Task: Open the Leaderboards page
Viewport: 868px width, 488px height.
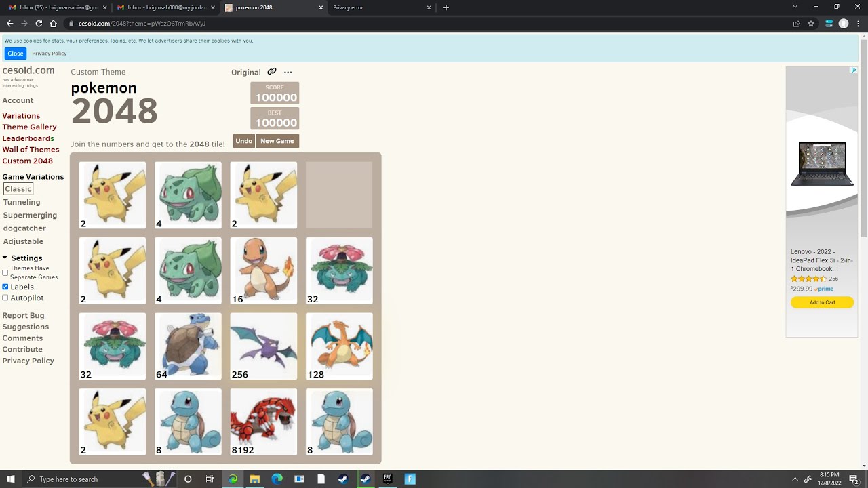Action: [x=28, y=138]
